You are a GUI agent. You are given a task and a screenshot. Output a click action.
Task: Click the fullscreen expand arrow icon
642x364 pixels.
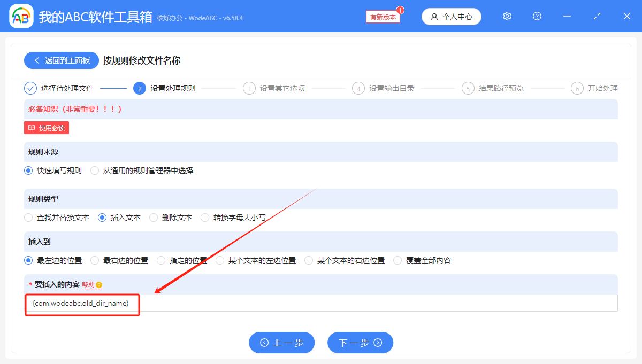click(597, 16)
